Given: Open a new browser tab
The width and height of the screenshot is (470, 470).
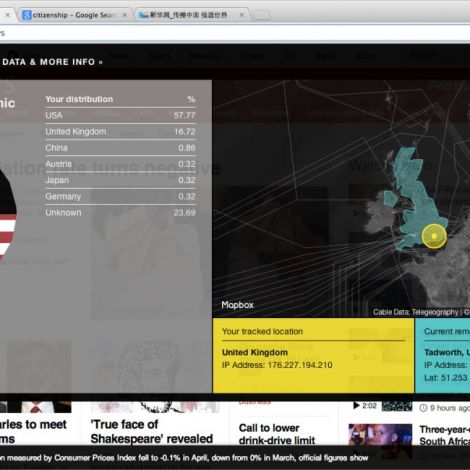Looking at the screenshot, I should (261, 15).
